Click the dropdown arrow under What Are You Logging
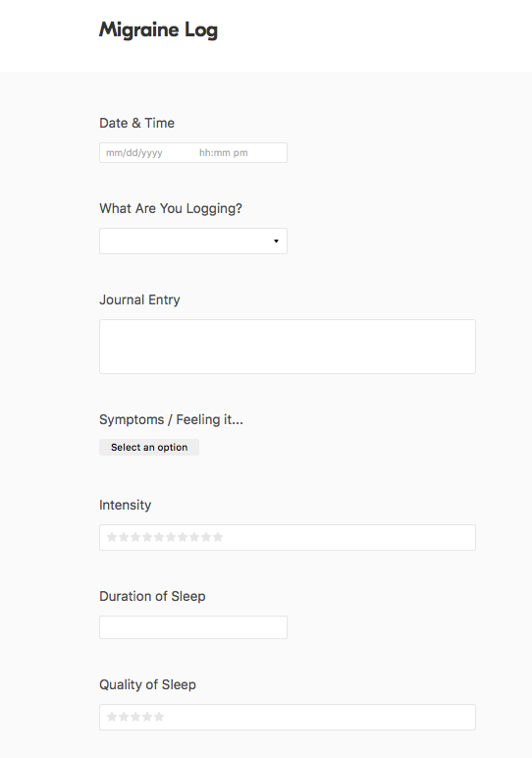532x758 pixels. [x=277, y=241]
